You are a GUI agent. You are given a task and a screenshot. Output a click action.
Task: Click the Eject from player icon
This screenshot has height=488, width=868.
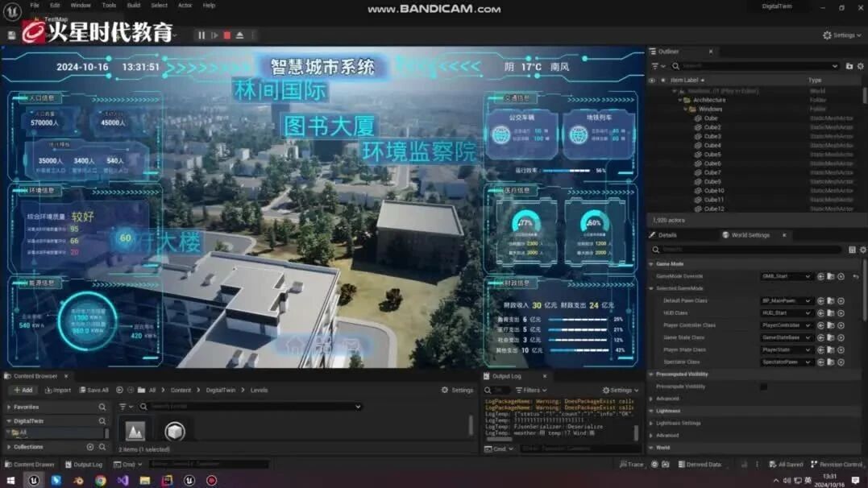(x=240, y=35)
